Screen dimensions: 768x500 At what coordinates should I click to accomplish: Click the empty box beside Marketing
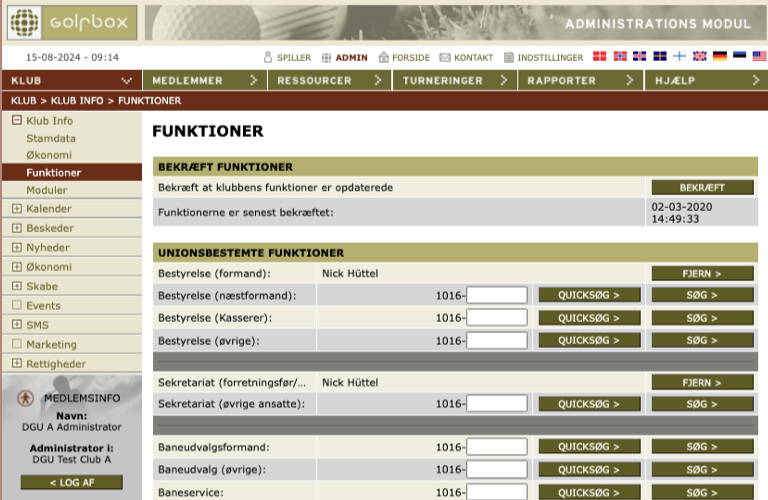(x=17, y=344)
